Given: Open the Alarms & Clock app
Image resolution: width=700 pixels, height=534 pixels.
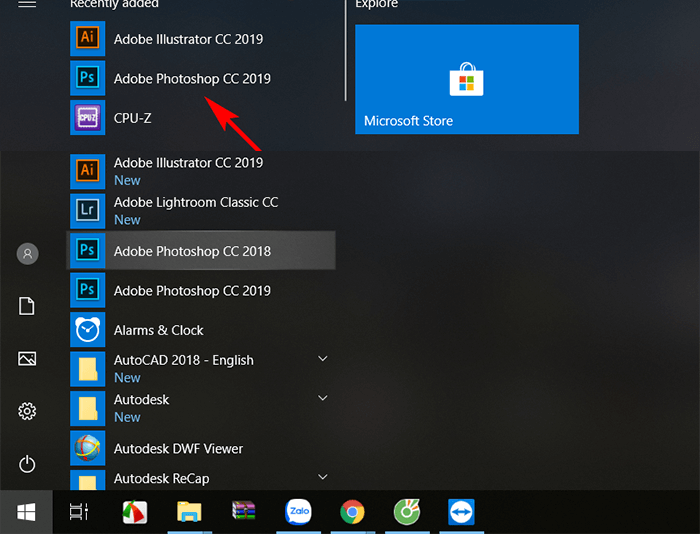Looking at the screenshot, I should tap(158, 330).
